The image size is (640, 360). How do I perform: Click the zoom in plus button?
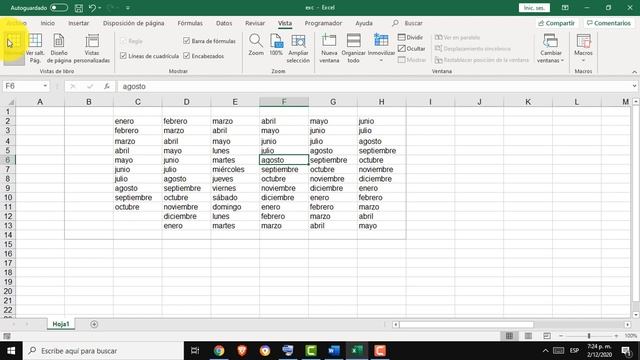coord(616,336)
